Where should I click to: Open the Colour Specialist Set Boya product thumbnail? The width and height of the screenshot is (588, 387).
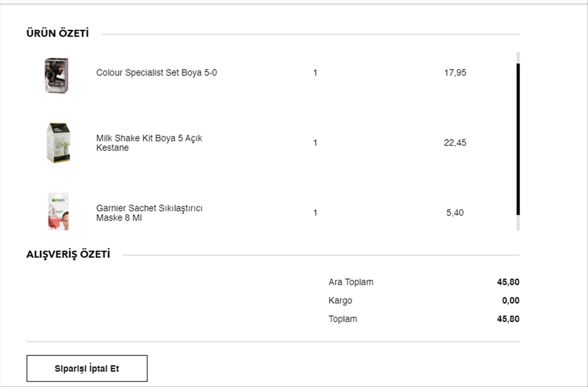click(57, 75)
